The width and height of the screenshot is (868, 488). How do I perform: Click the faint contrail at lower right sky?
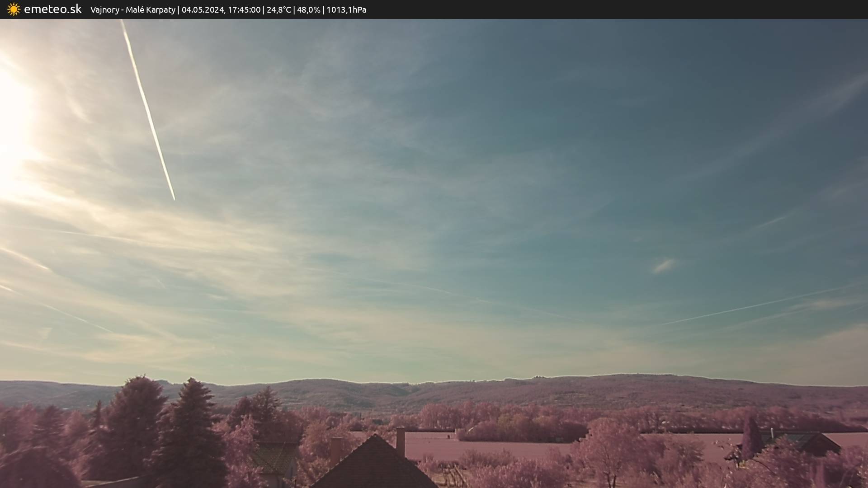coord(755,306)
